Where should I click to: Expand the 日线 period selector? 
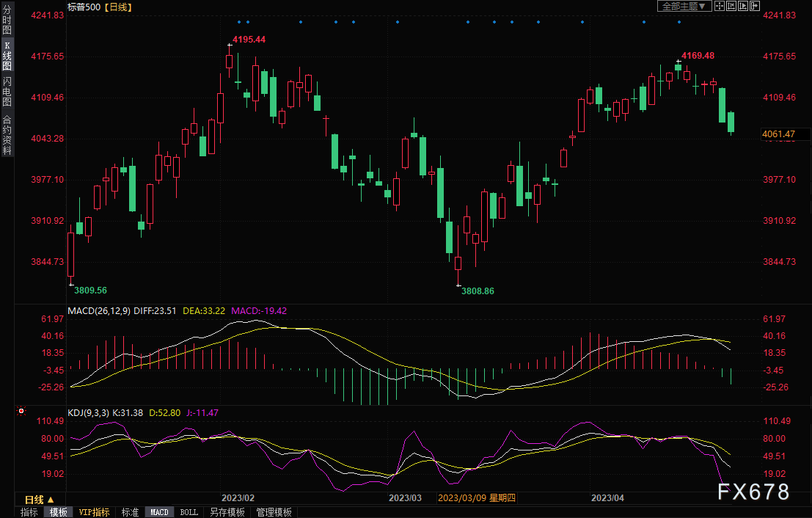click(40, 499)
